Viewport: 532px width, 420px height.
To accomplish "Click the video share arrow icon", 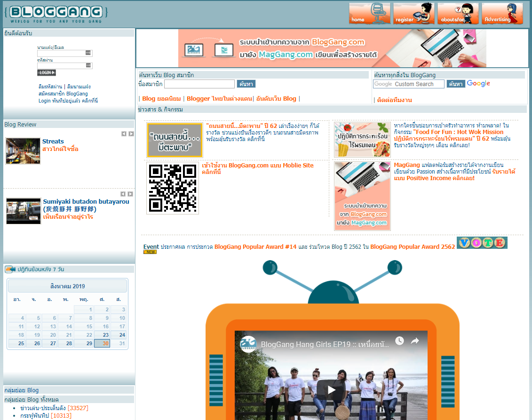I will (x=415, y=341).
